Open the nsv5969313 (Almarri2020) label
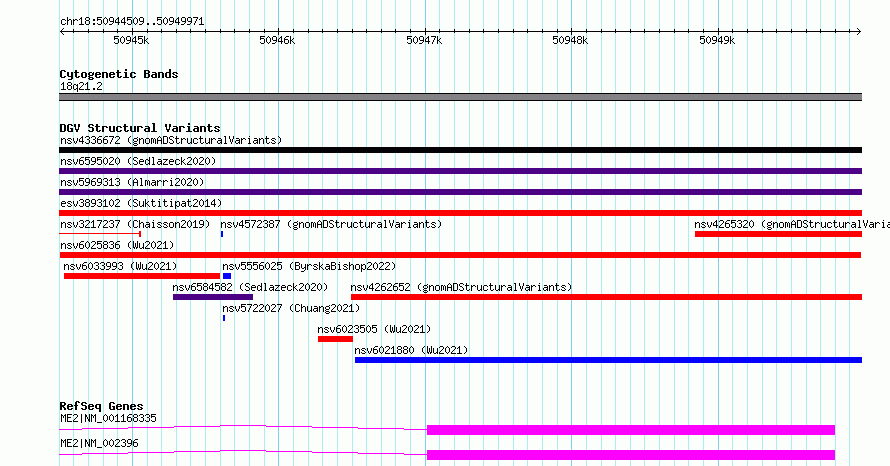Image resolution: width=890 pixels, height=466 pixels. tap(132, 182)
